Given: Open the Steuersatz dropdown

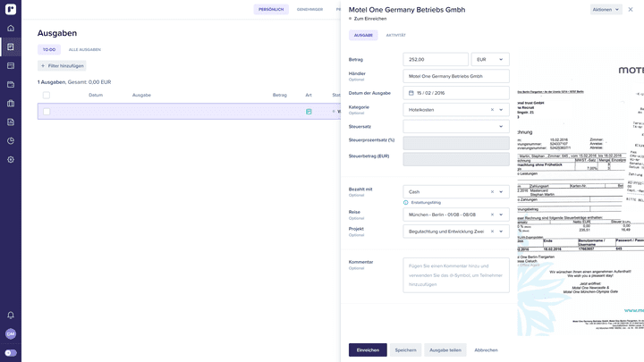Looking at the screenshot, I should coord(456,127).
